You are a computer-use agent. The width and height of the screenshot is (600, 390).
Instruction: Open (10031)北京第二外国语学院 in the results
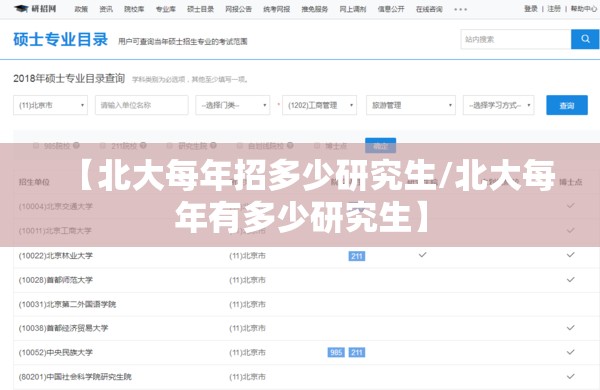pos(67,304)
